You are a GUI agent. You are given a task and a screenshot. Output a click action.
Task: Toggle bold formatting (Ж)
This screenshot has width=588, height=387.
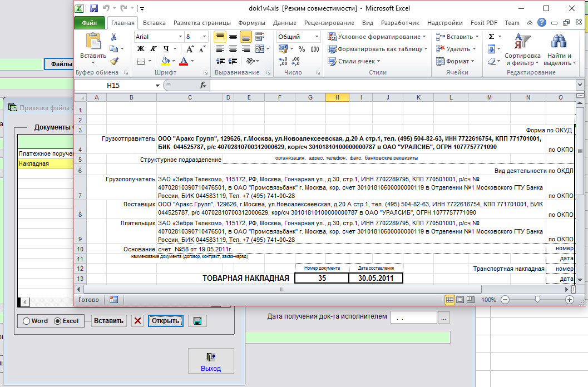[141, 49]
